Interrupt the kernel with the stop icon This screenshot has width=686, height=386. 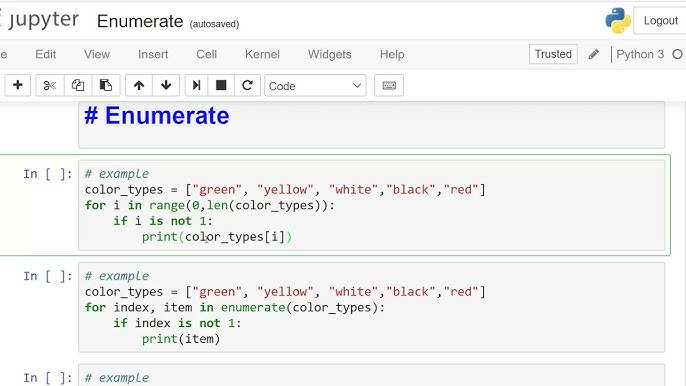221,85
